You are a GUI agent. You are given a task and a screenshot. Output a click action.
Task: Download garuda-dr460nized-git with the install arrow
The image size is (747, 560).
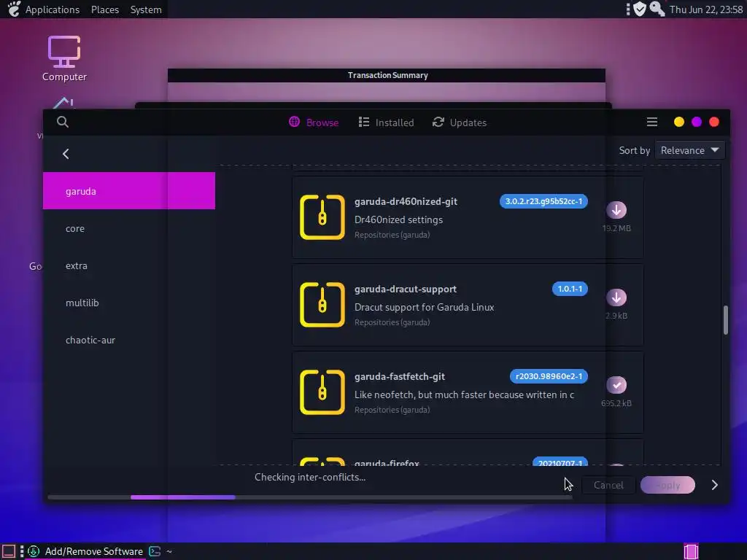point(616,210)
